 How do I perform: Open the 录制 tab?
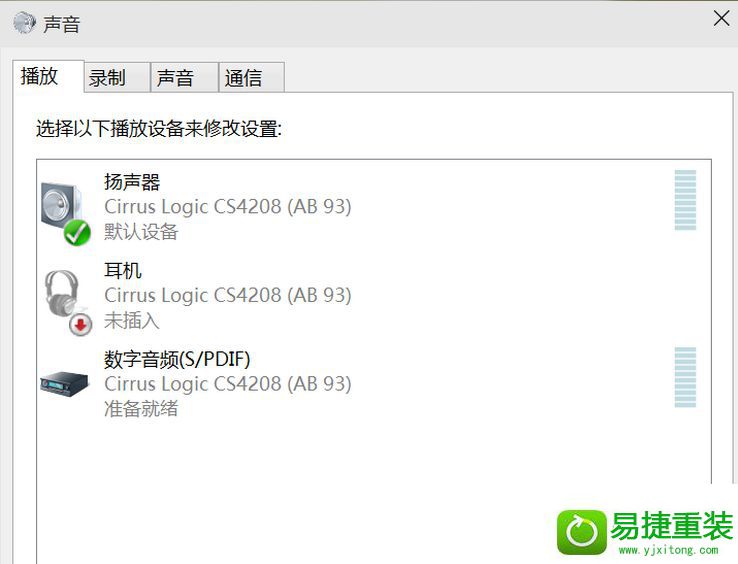point(117,78)
